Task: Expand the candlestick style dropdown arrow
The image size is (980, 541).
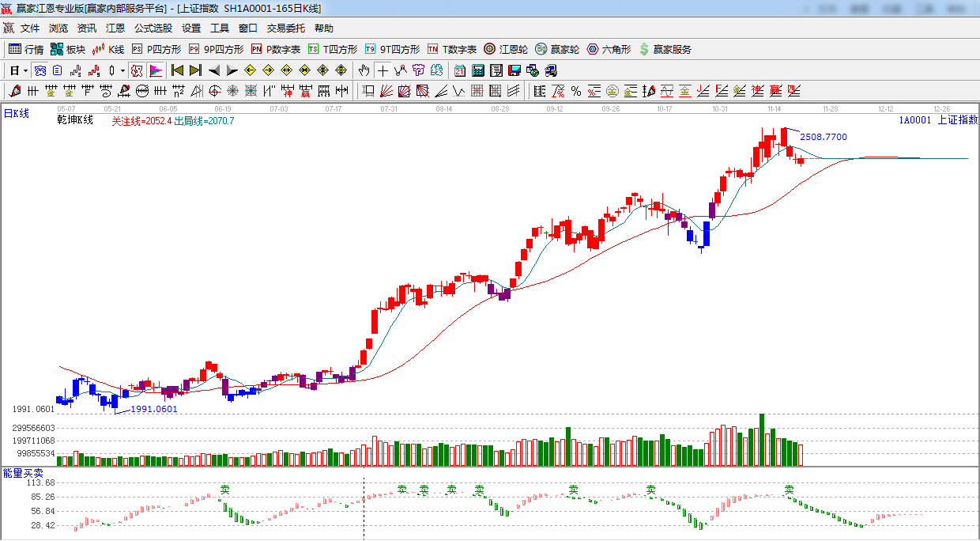Action: [122, 70]
